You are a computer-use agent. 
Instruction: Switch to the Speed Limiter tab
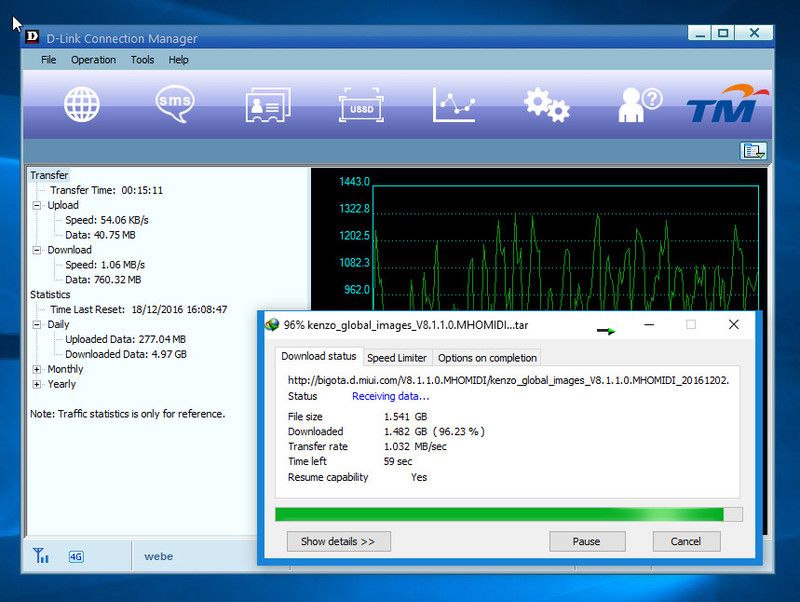click(397, 358)
